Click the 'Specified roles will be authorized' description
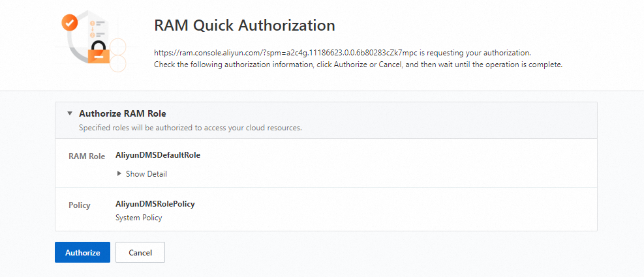The image size is (644, 277). pos(190,128)
